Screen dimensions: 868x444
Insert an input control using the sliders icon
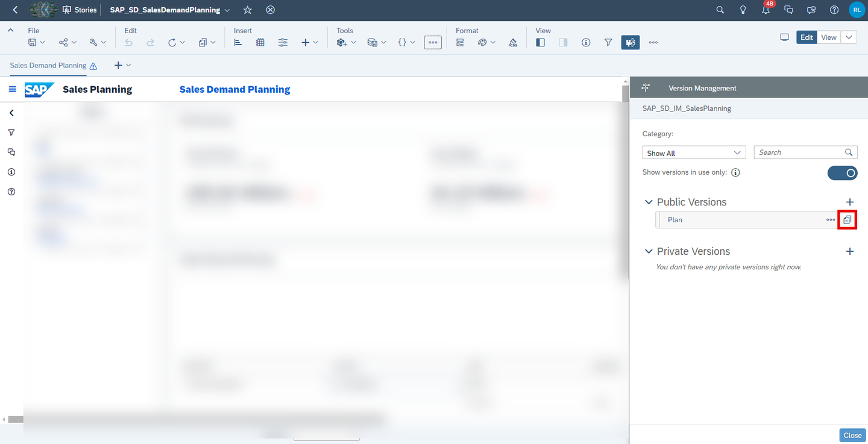coord(283,42)
